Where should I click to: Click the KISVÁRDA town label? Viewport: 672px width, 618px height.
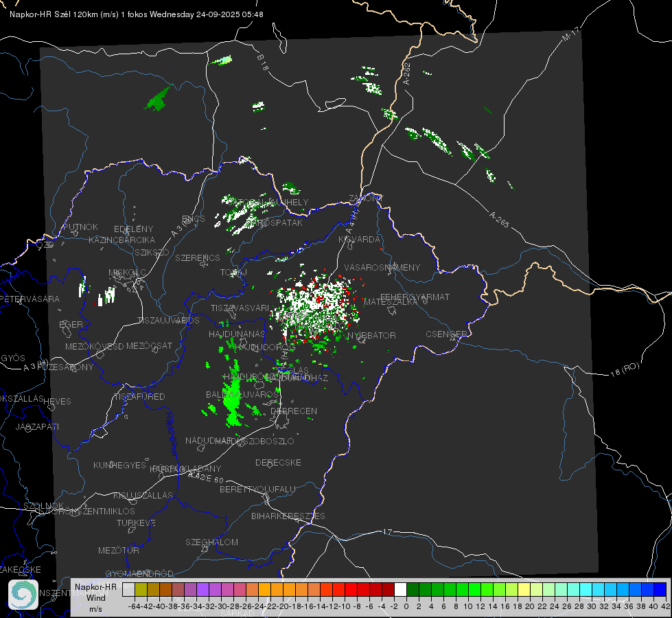point(359,240)
